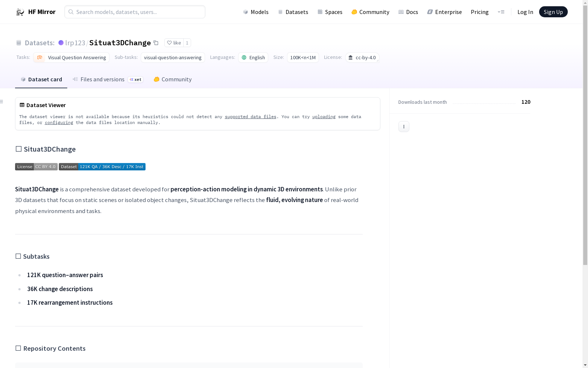Viewport: 588px width, 368px height.
Task: Click the Sign Up button
Action: click(553, 12)
